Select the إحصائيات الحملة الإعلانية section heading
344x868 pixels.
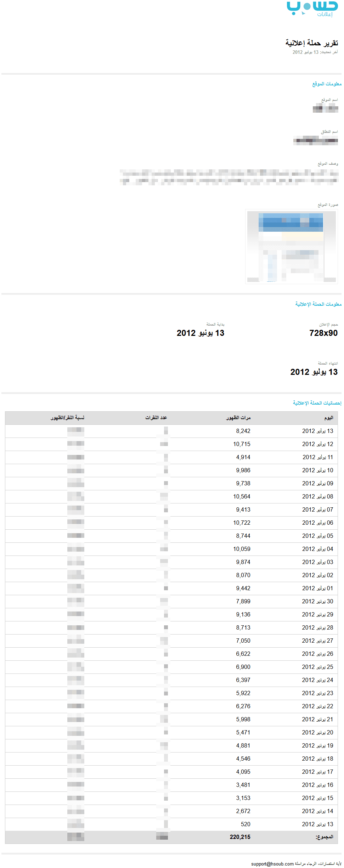coord(317,403)
